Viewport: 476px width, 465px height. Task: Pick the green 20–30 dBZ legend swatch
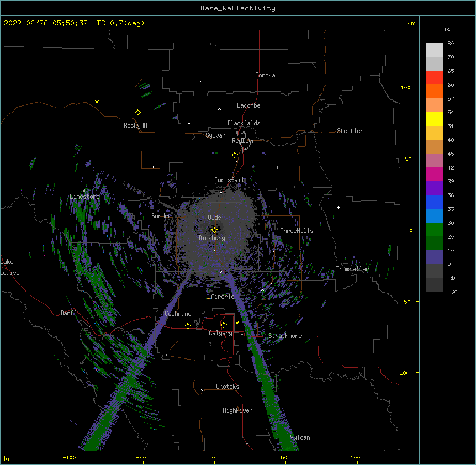pyautogui.click(x=434, y=230)
